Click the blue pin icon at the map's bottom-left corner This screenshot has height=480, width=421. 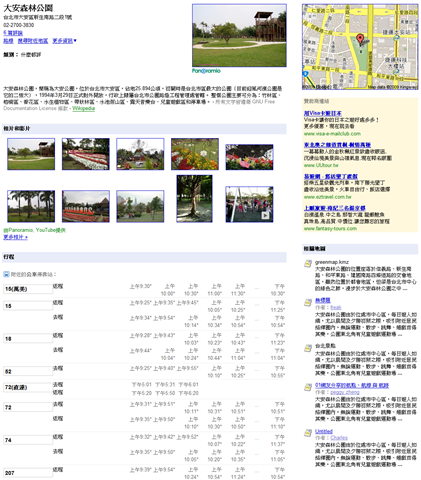coord(305,74)
